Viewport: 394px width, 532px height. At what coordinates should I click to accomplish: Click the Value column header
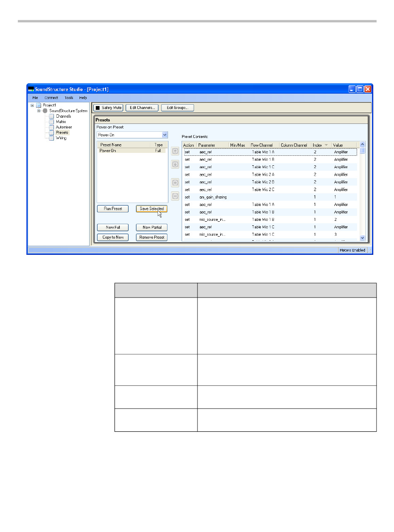pyautogui.click(x=344, y=145)
